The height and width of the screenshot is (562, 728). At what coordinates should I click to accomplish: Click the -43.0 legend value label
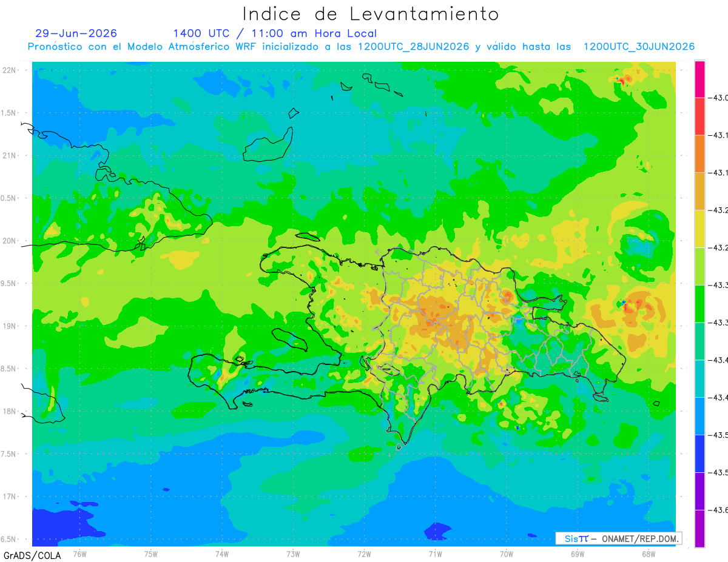[718, 98]
